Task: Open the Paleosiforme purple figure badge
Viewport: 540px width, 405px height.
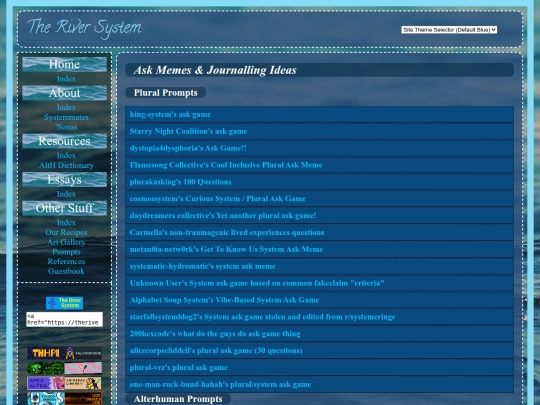Action: [x=83, y=353]
